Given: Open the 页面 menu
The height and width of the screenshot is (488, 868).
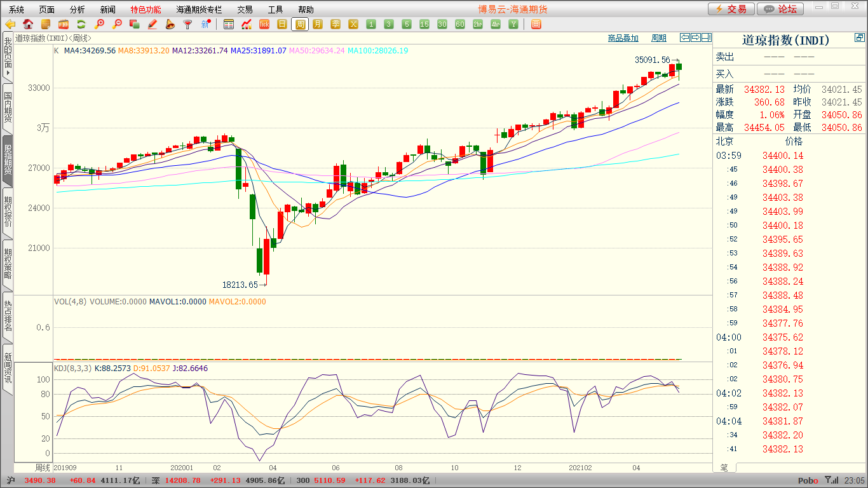Looking at the screenshot, I should tap(47, 10).
